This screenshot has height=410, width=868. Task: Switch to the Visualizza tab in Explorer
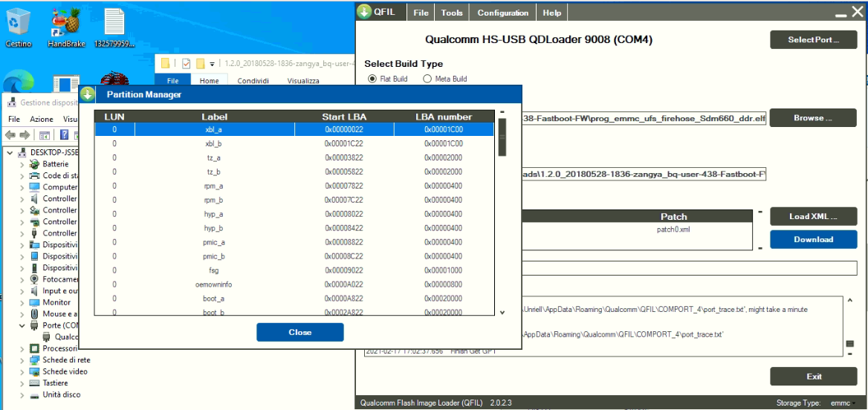302,81
